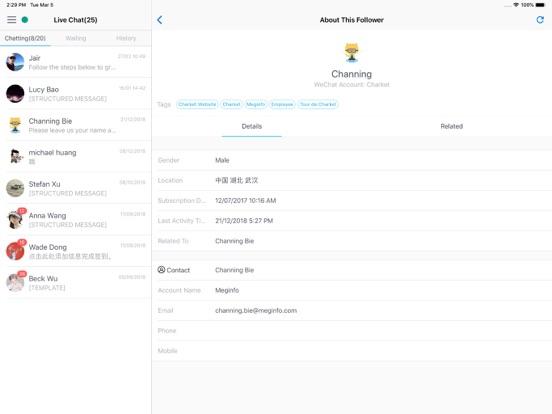Select the Meginfo tag
The width and height of the screenshot is (552, 414).
[256, 104]
